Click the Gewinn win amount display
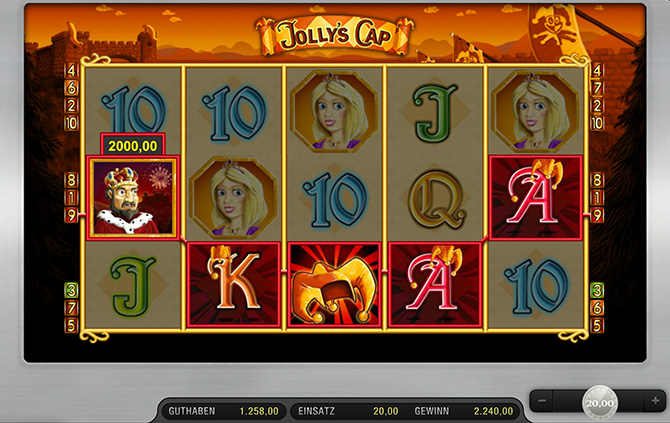670x423 pixels. pyautogui.click(x=464, y=411)
